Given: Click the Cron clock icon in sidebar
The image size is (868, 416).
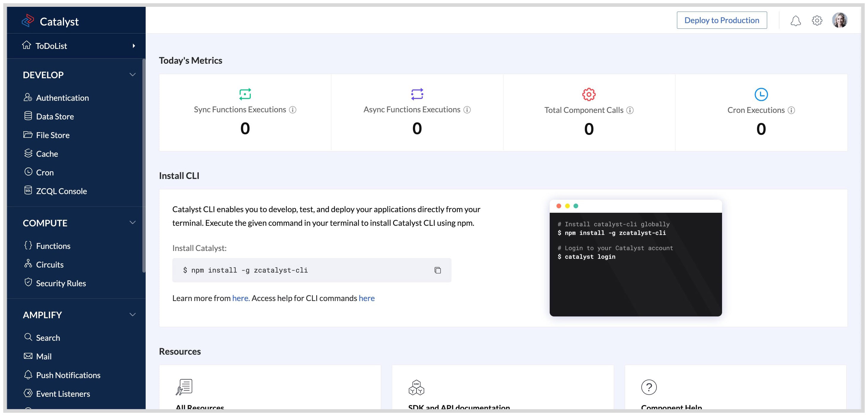Looking at the screenshot, I should (28, 172).
